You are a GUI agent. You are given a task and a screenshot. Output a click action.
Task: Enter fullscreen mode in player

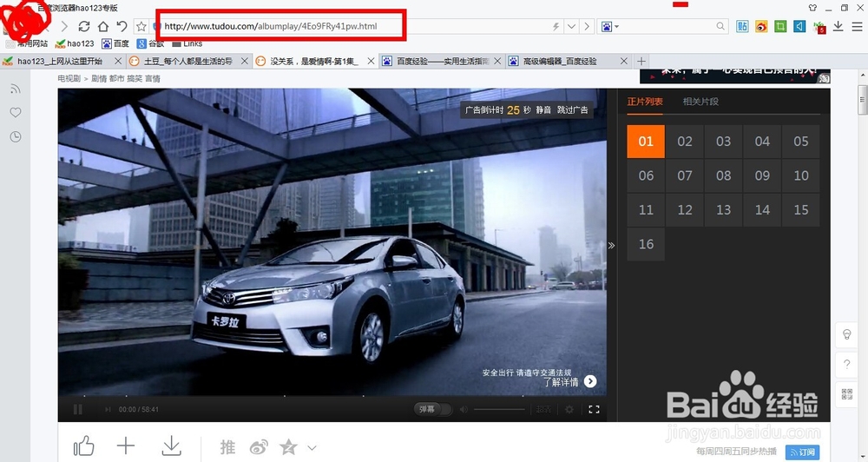(594, 409)
